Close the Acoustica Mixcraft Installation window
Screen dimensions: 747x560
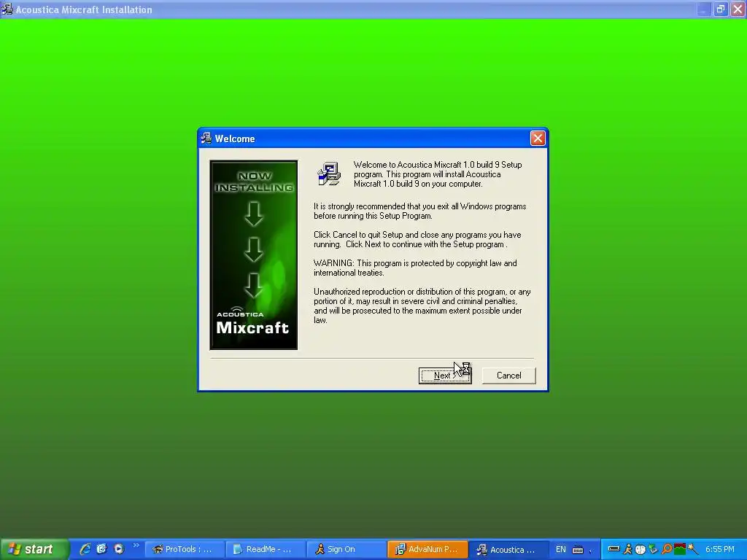pos(738,9)
